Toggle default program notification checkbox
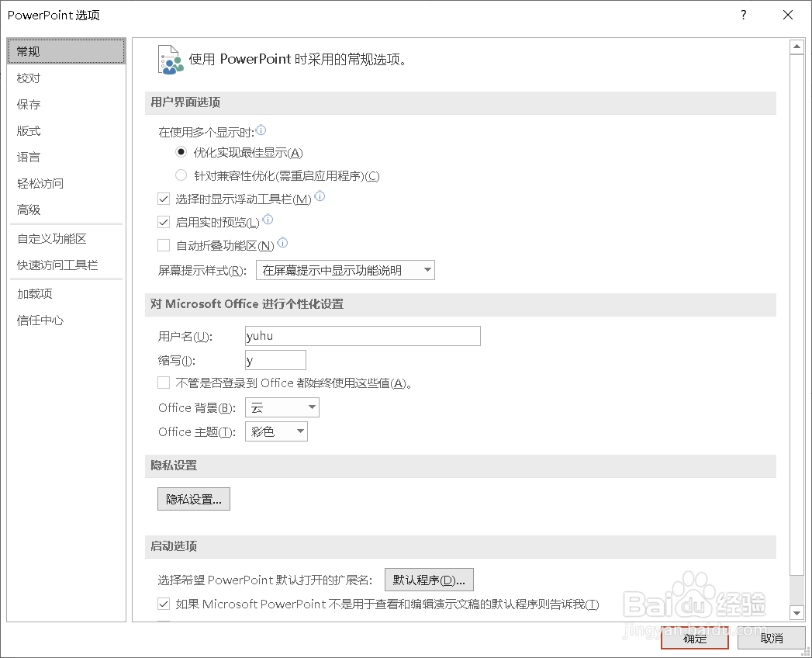 tap(164, 604)
